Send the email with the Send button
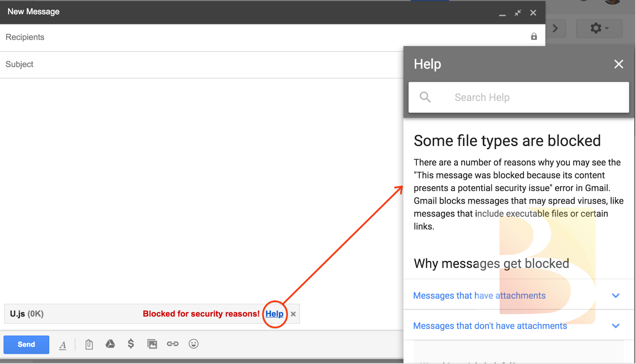 tap(26, 345)
